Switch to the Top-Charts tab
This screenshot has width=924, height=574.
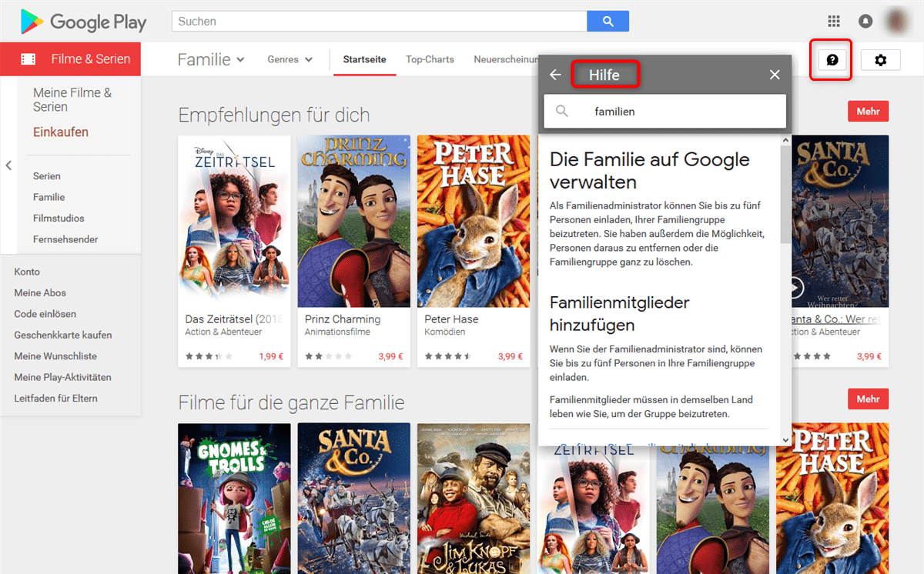click(430, 59)
